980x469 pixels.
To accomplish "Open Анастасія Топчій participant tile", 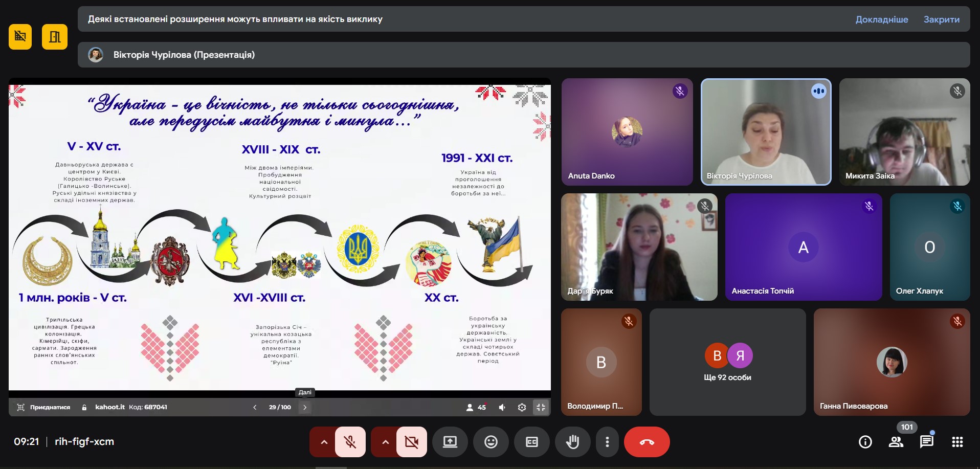I will coord(804,247).
